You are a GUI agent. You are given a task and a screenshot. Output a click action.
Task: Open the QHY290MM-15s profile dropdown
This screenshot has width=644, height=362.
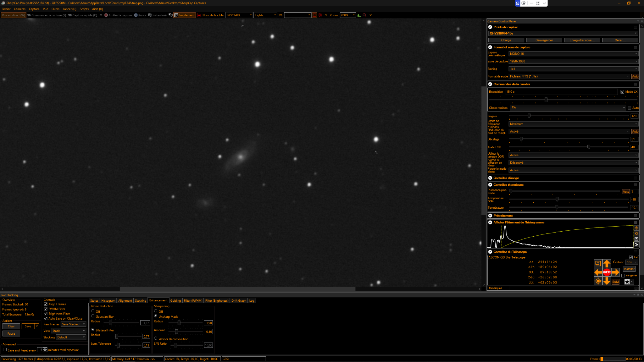point(563,33)
